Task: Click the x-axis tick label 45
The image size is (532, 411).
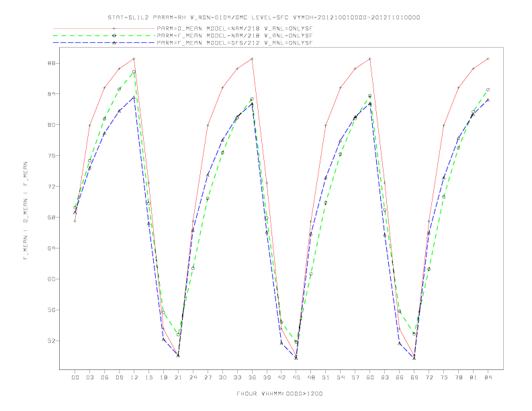Action: (296, 377)
